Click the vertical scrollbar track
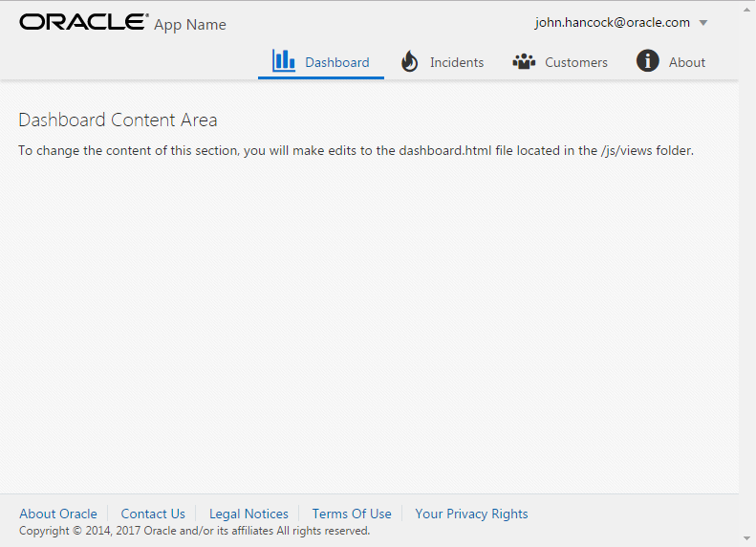Viewport: 756px width, 547px height. (x=747, y=287)
